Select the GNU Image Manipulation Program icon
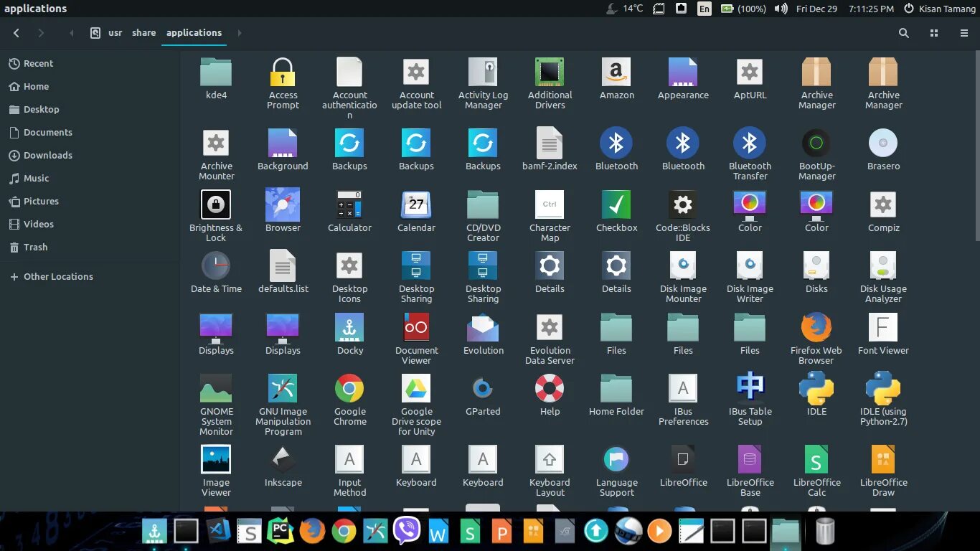This screenshot has width=980, height=551. coord(283,389)
